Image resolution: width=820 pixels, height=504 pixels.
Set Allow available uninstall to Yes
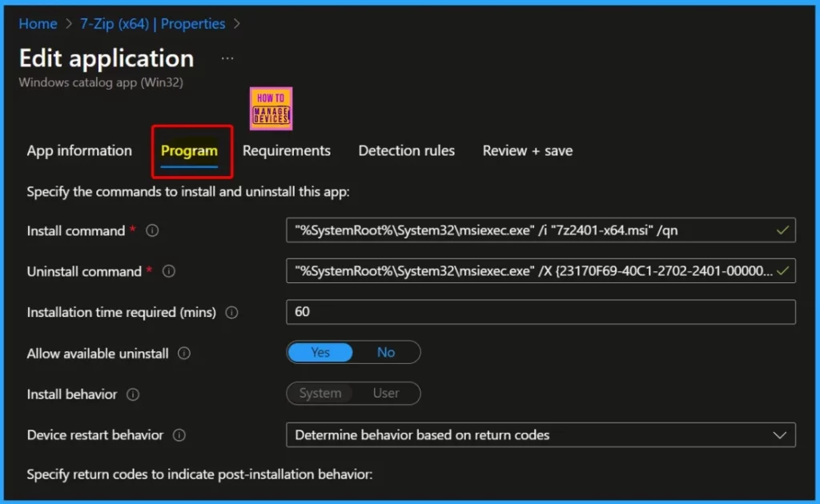pos(320,353)
